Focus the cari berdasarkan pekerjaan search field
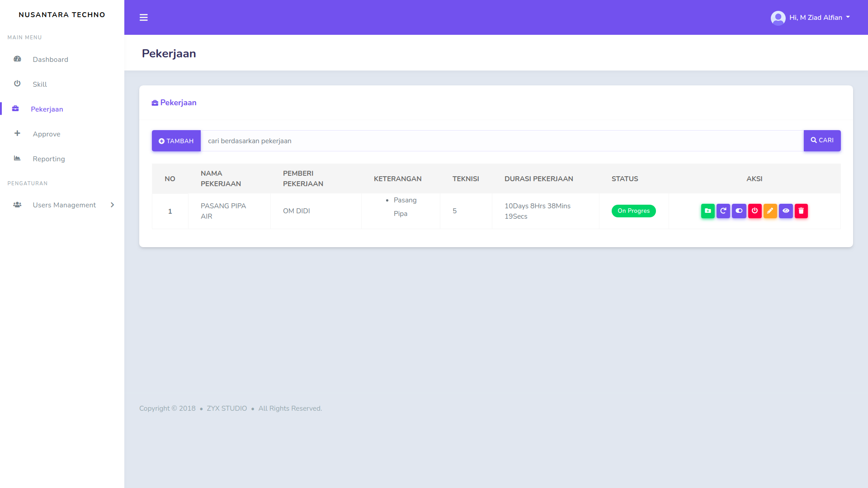The width and height of the screenshot is (868, 488). (x=502, y=141)
